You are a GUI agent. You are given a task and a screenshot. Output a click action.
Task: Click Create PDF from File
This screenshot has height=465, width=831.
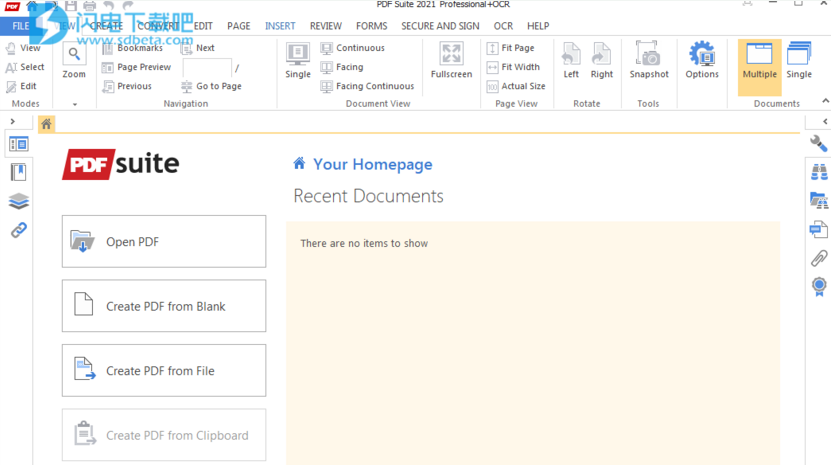[164, 371]
